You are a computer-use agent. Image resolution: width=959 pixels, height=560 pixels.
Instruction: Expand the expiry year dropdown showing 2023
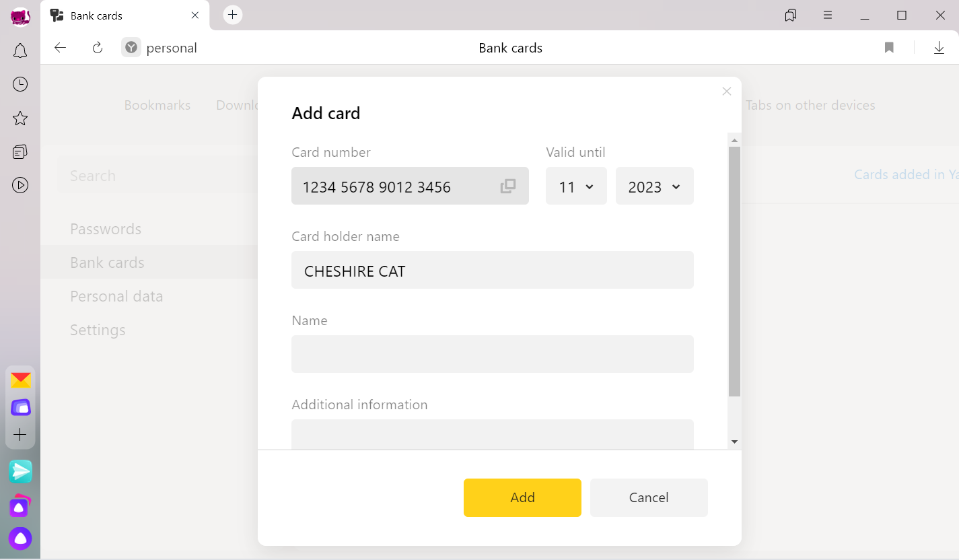[654, 186]
